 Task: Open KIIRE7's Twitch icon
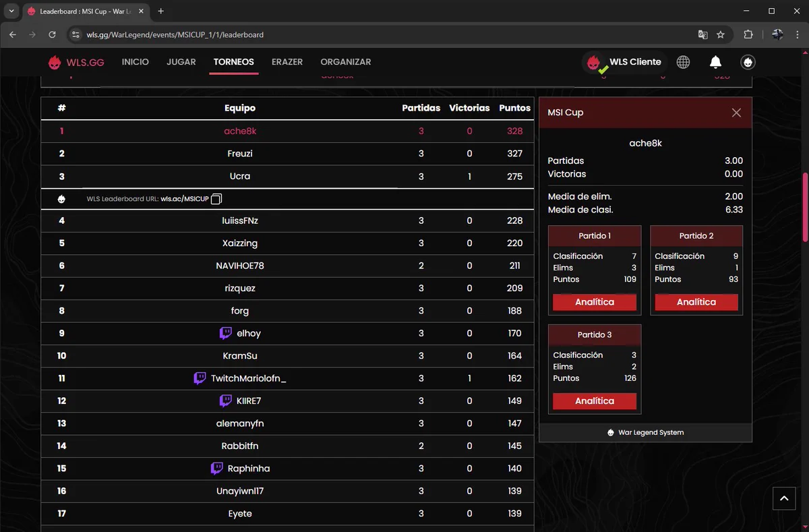click(x=226, y=401)
